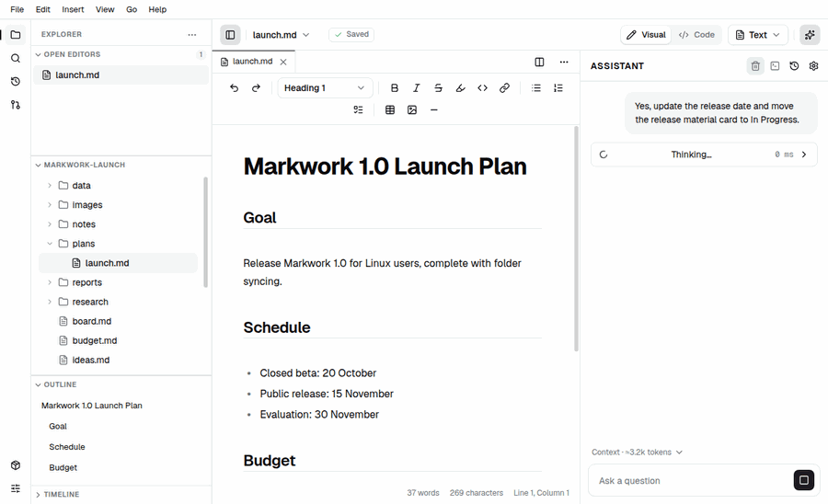Image resolution: width=828 pixels, height=504 pixels.
Task: Open the Text export format dropdown
Action: click(x=758, y=35)
